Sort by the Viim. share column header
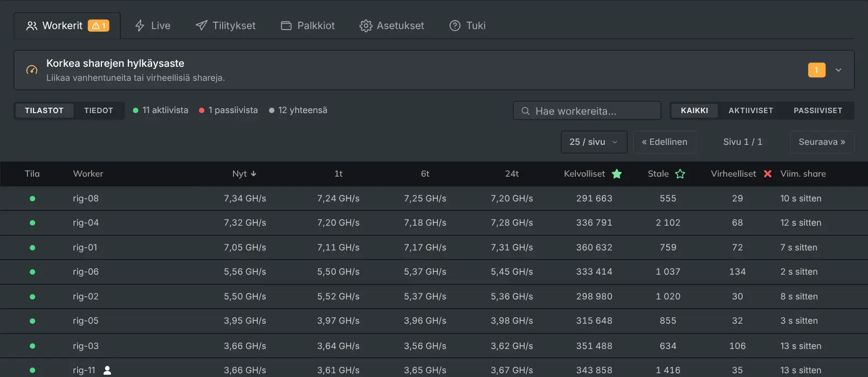The width and height of the screenshot is (868, 377). [x=803, y=173]
